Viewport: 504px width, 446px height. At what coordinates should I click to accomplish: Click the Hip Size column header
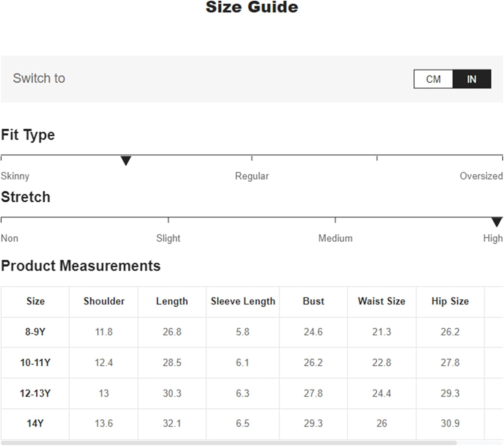point(450,301)
